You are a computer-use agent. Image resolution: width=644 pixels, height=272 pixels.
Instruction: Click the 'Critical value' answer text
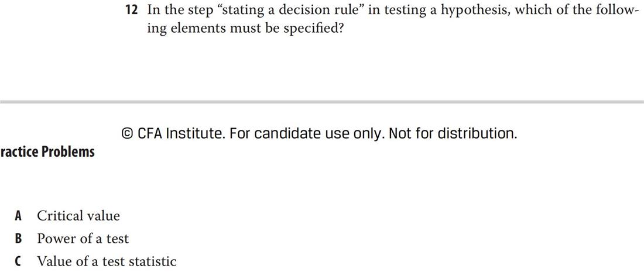tap(78, 216)
